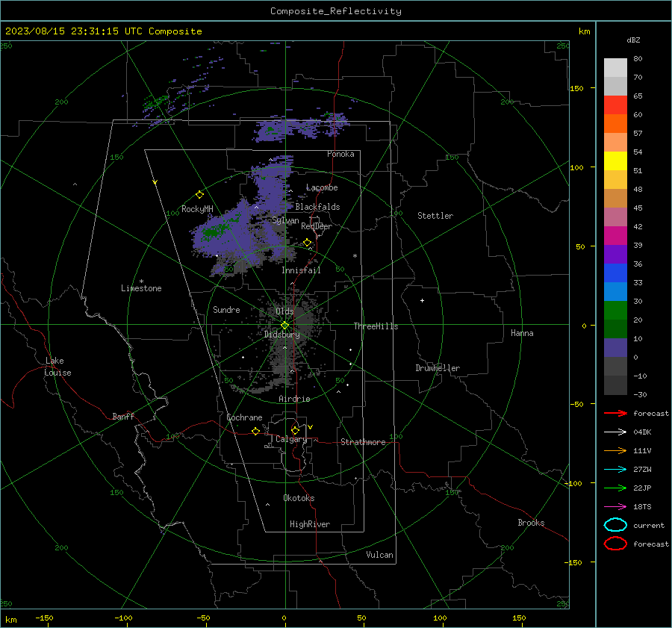The height and width of the screenshot is (628, 672).
Task: Click yellow diamond marker below Cochrane
Action: pos(255,431)
